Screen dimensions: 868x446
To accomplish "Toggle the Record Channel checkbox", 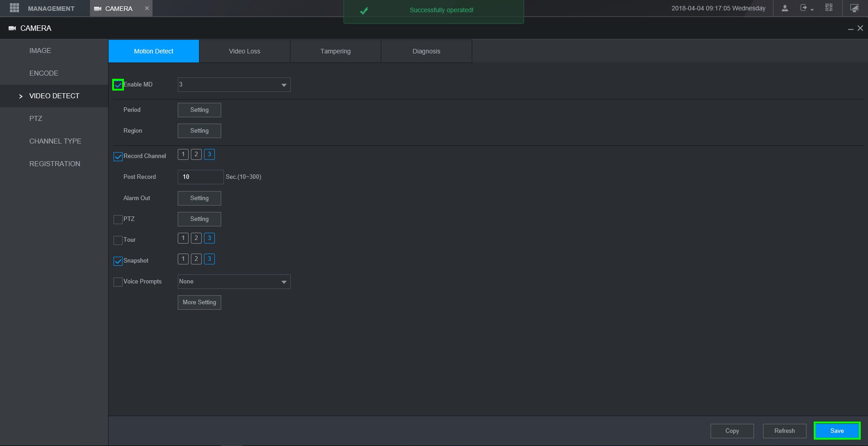I will pos(118,157).
